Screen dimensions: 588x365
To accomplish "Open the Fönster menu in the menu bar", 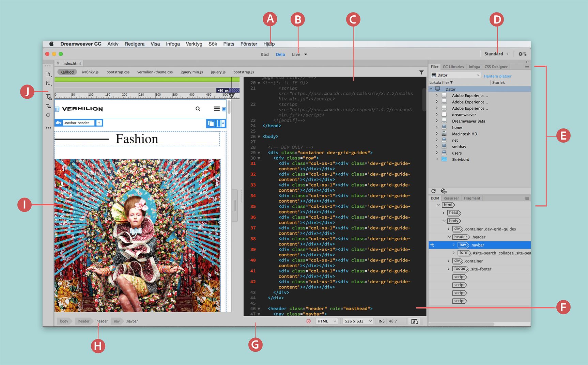I will click(x=248, y=44).
